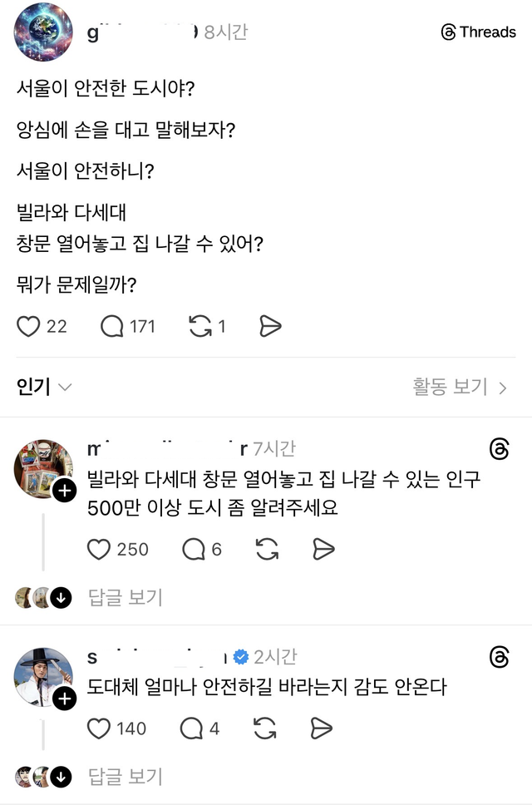Like the comment about 500만 이상 도시
The height and width of the screenshot is (805, 532).
coord(100,550)
